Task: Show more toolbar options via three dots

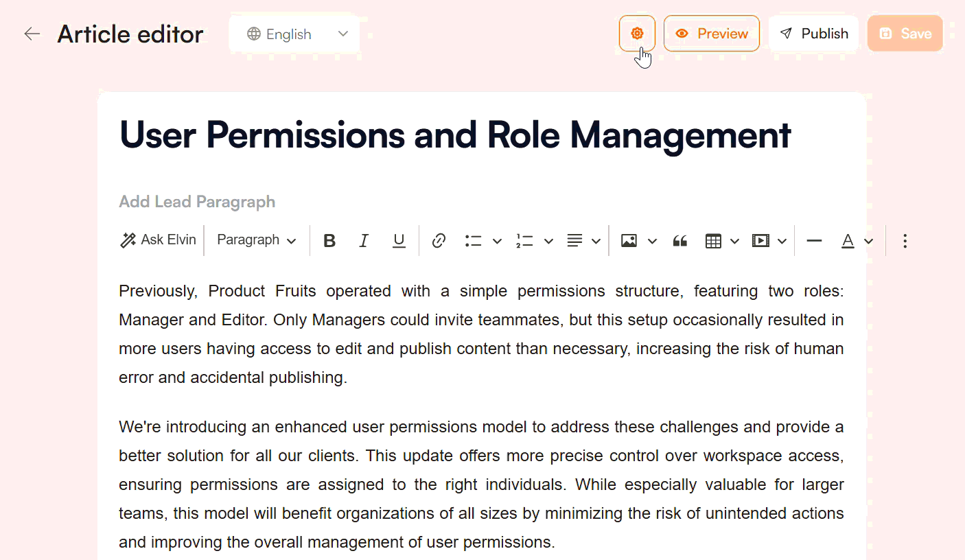Action: coord(905,241)
